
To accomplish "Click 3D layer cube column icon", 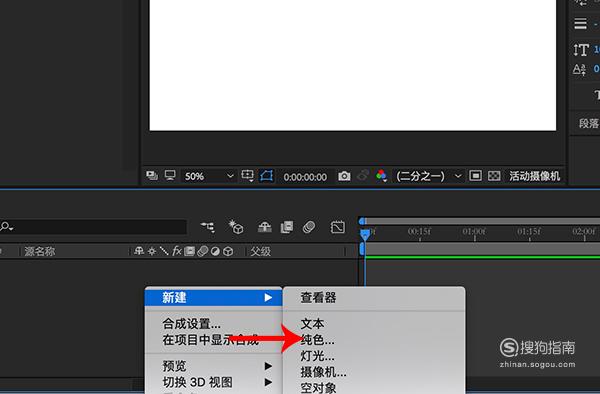I will (x=228, y=251).
